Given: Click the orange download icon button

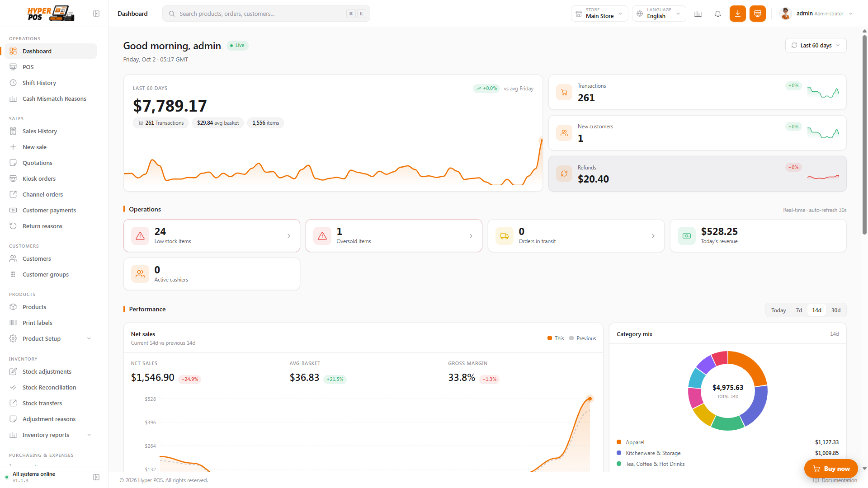Looking at the screenshot, I should click(x=737, y=14).
